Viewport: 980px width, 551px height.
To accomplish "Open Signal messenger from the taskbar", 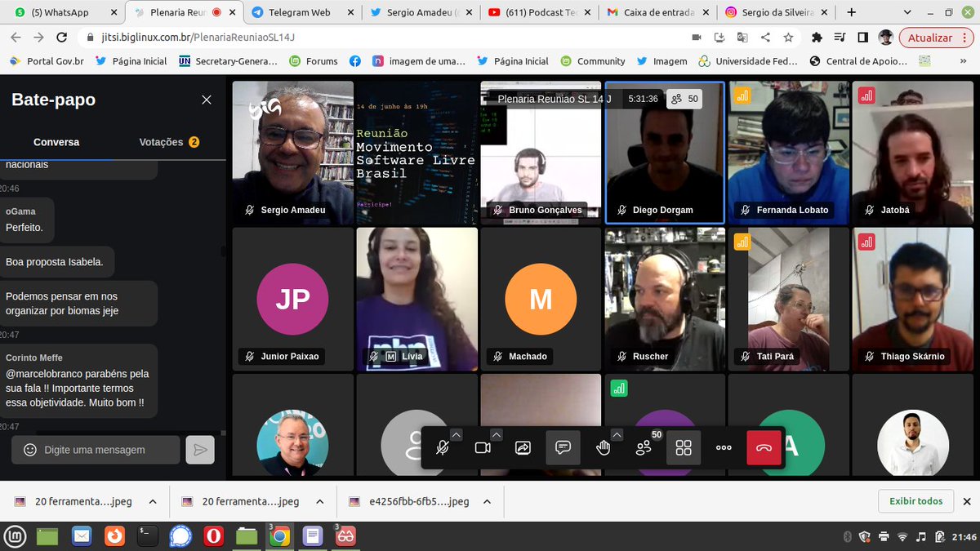I will pyautogui.click(x=180, y=536).
